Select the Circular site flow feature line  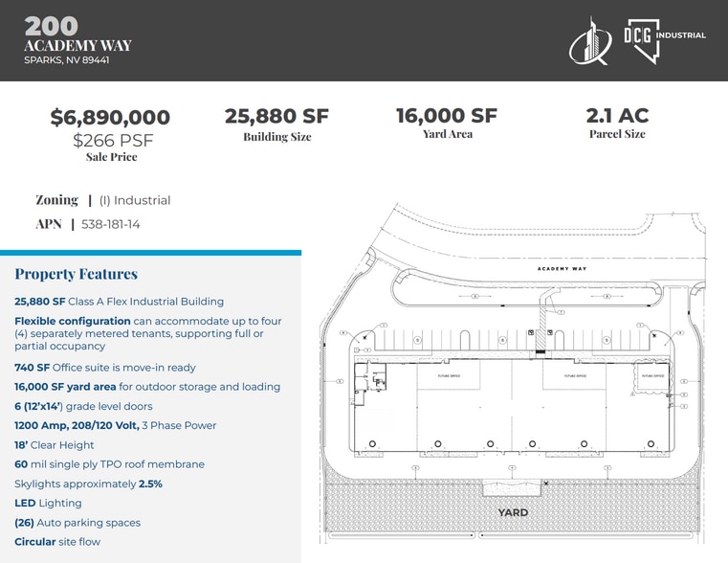(x=57, y=542)
